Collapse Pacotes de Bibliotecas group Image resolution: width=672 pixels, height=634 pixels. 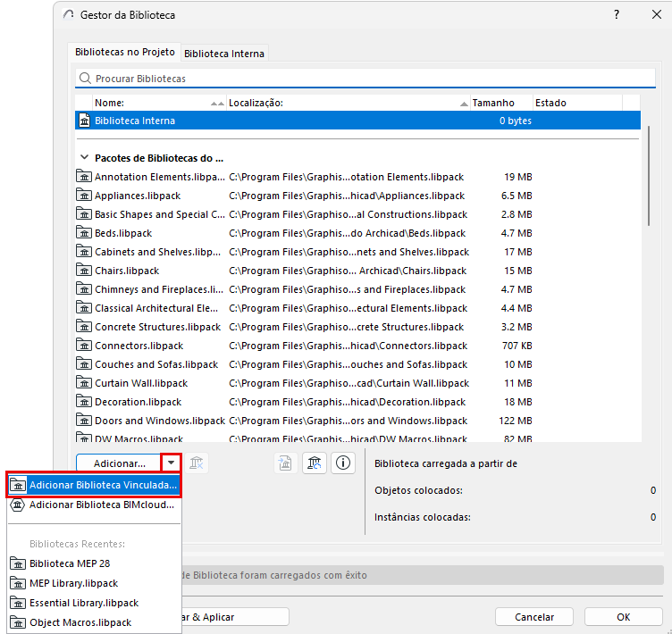pos(84,158)
